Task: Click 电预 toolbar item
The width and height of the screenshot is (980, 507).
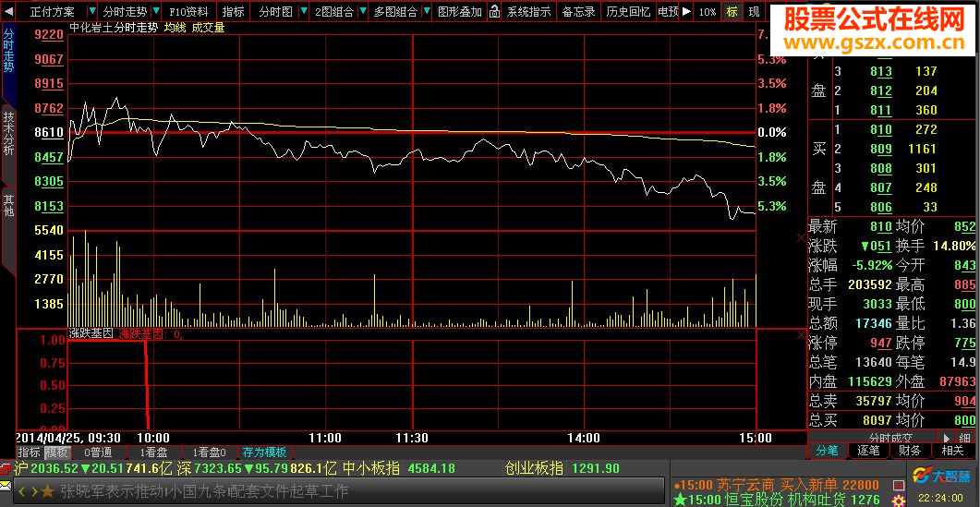Action: point(668,11)
